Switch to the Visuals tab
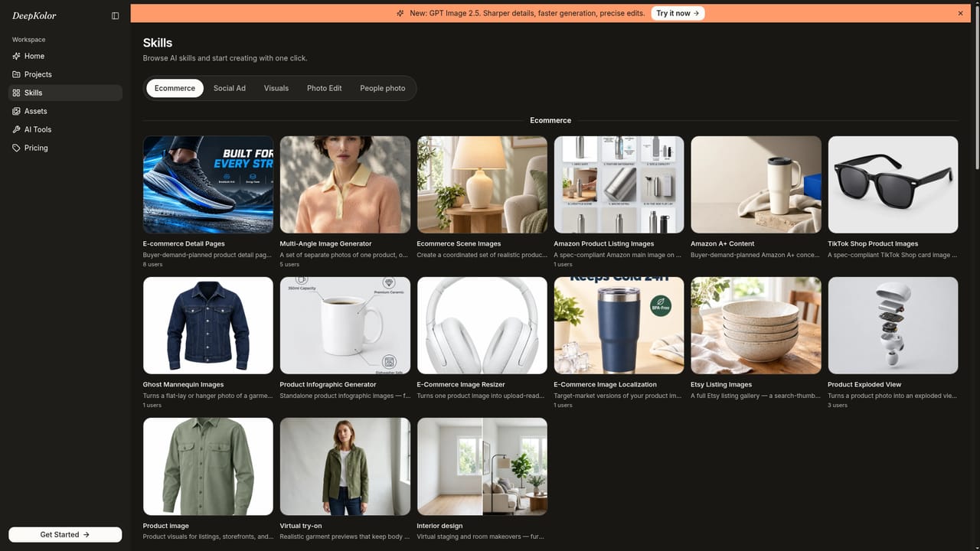The width and height of the screenshot is (980, 551). (x=276, y=88)
